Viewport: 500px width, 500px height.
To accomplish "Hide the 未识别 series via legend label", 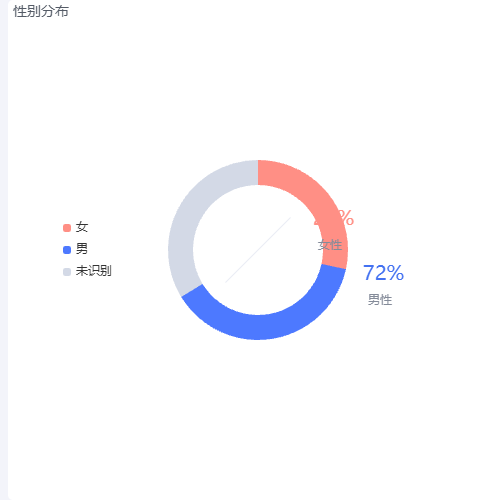I will click(x=93, y=271).
